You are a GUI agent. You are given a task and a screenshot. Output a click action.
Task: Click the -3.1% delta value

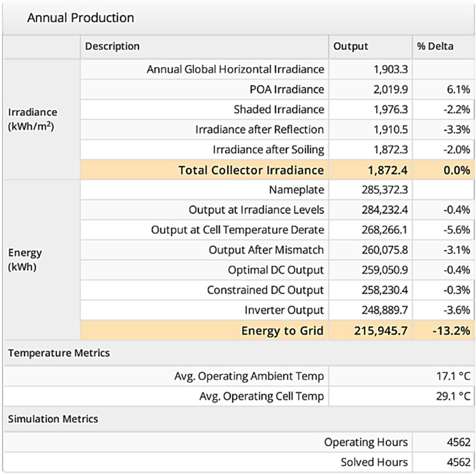(x=456, y=250)
